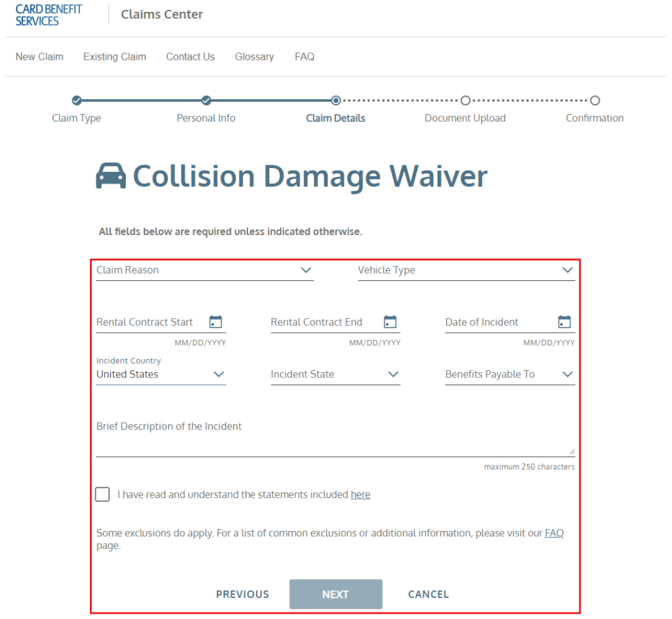Open the Date of Incident calendar icon
Image resolution: width=672 pixels, height=619 pixels.
[x=564, y=322]
